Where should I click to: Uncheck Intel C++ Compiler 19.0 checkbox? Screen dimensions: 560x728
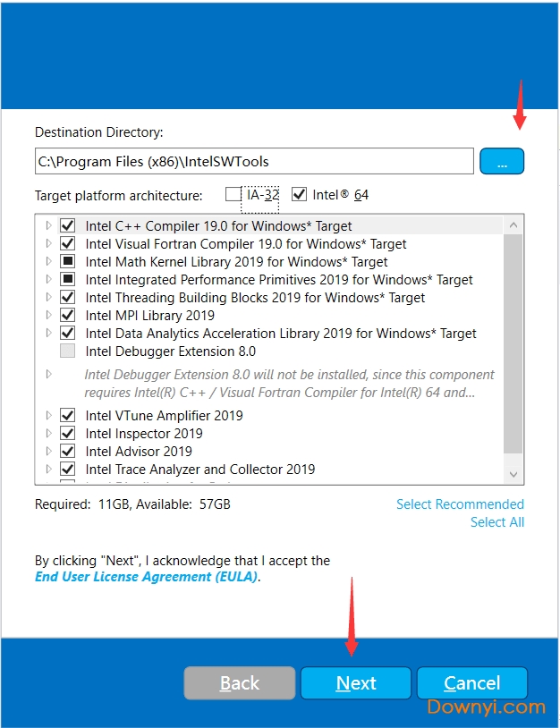68,225
